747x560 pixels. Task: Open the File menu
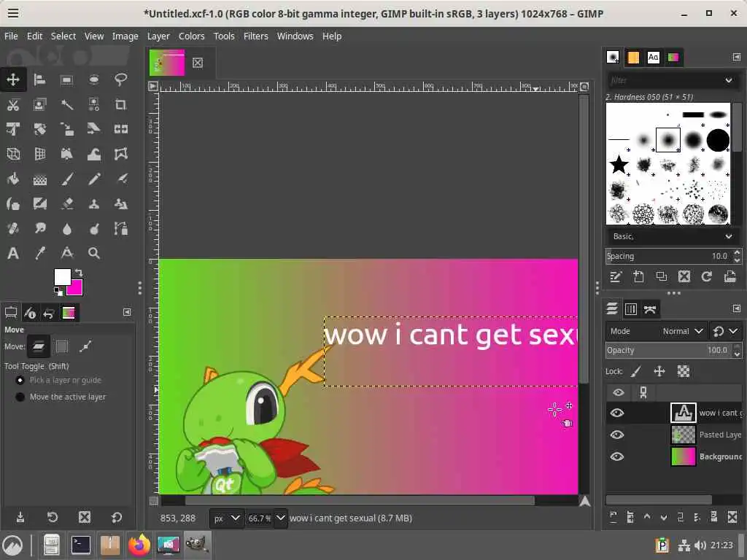click(11, 36)
